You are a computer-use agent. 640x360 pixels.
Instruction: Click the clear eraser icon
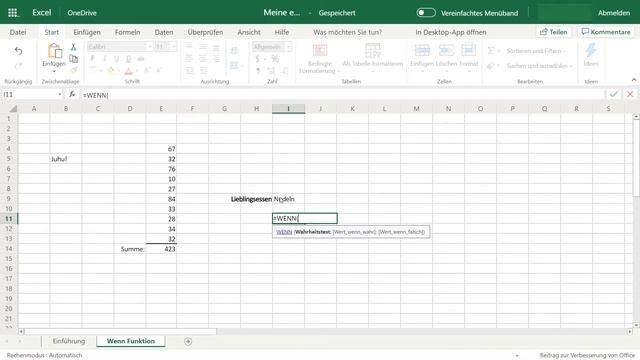[491, 65]
